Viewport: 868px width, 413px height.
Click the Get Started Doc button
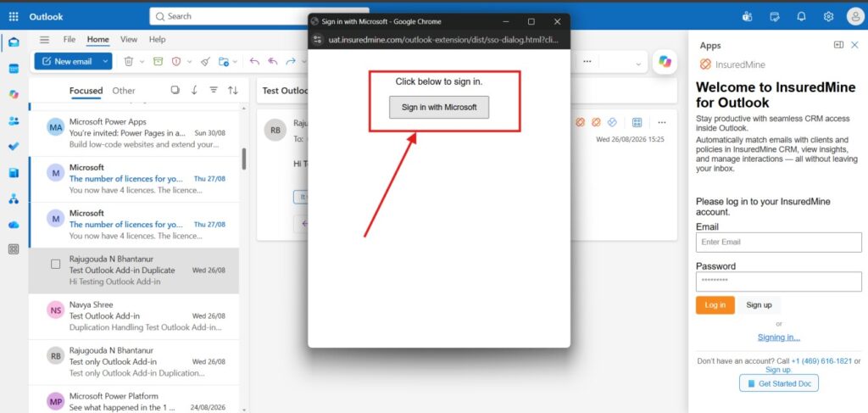tap(778, 383)
